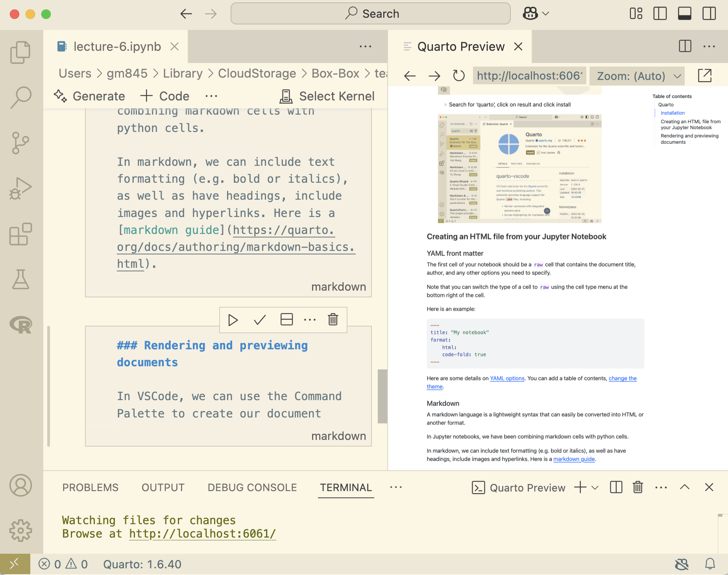
Task: Click the notebook vertical scrollbar thumb
Action: (x=382, y=396)
